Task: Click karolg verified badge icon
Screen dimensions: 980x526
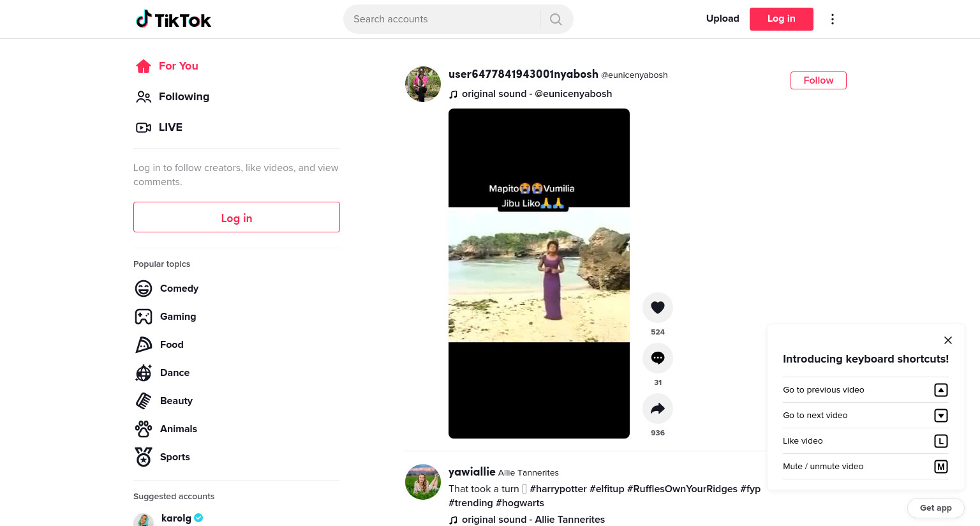Action: pos(198,518)
